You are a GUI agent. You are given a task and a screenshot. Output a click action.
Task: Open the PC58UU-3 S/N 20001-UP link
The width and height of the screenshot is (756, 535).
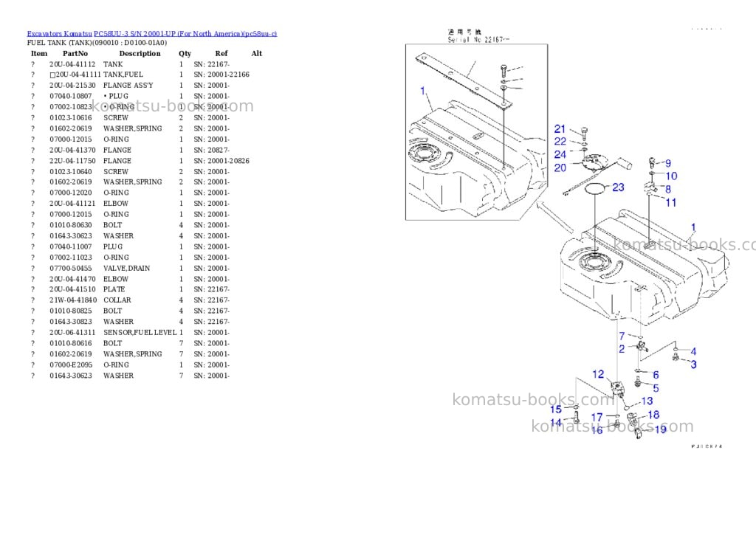pos(185,34)
